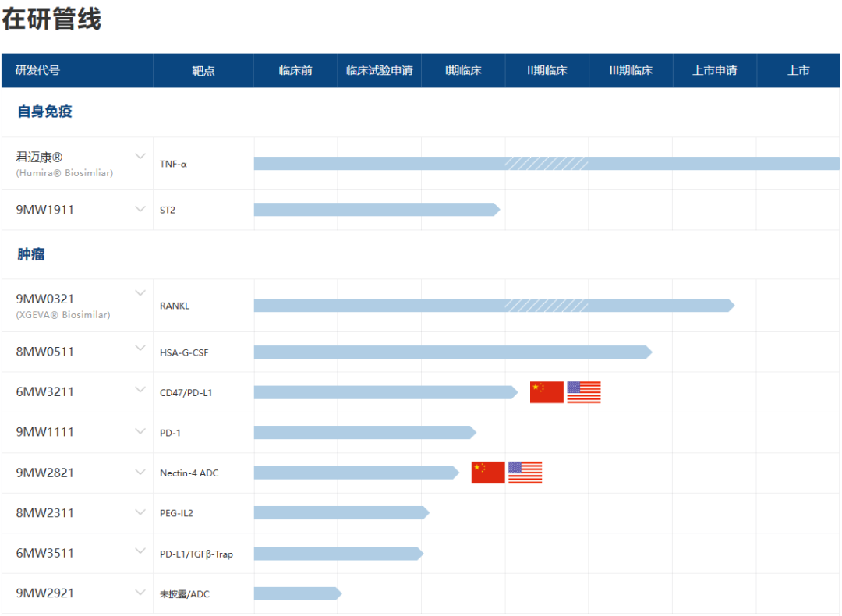Expand the 8MW0511 row chevron
The height and width of the screenshot is (616, 842).
(140, 348)
